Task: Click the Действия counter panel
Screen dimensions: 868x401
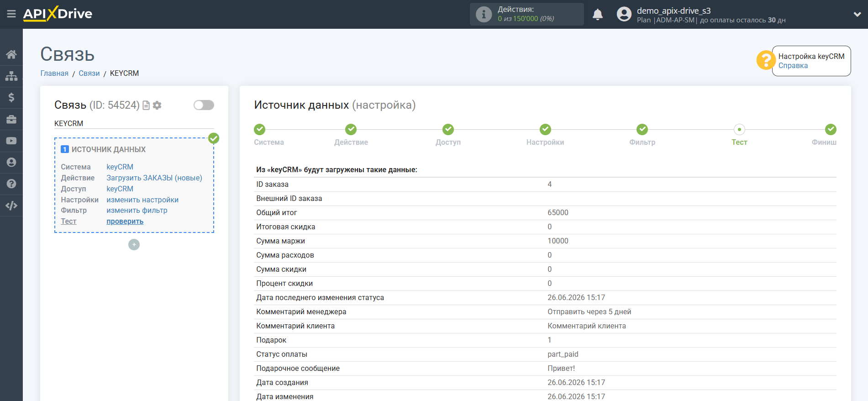Action: (526, 14)
